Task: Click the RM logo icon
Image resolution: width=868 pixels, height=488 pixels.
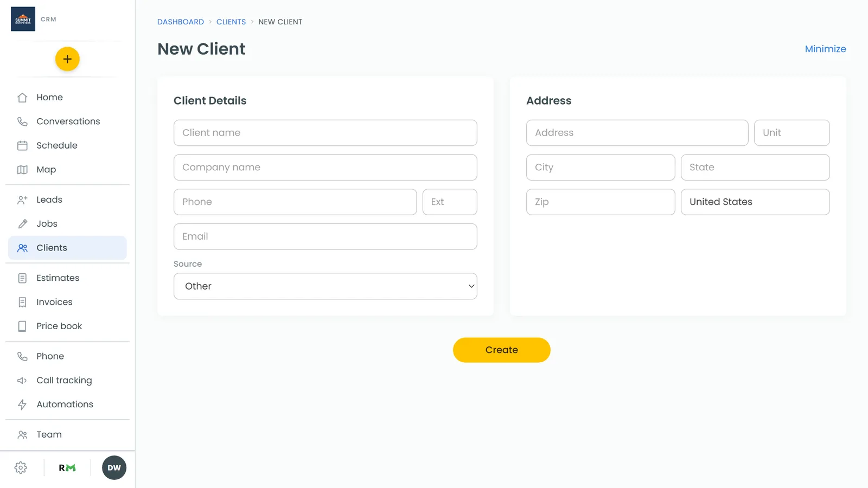Action: coord(67,468)
